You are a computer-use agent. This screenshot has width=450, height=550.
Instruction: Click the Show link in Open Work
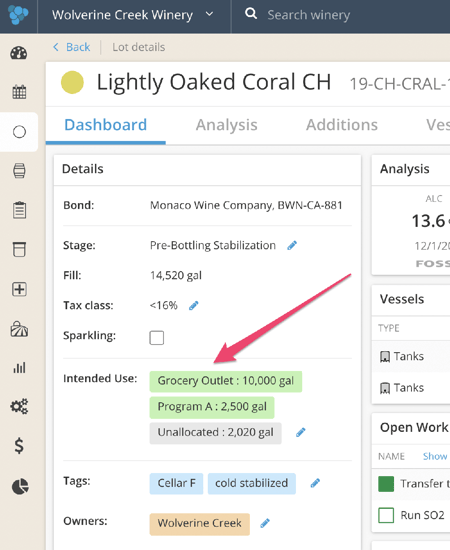pyautogui.click(x=435, y=456)
